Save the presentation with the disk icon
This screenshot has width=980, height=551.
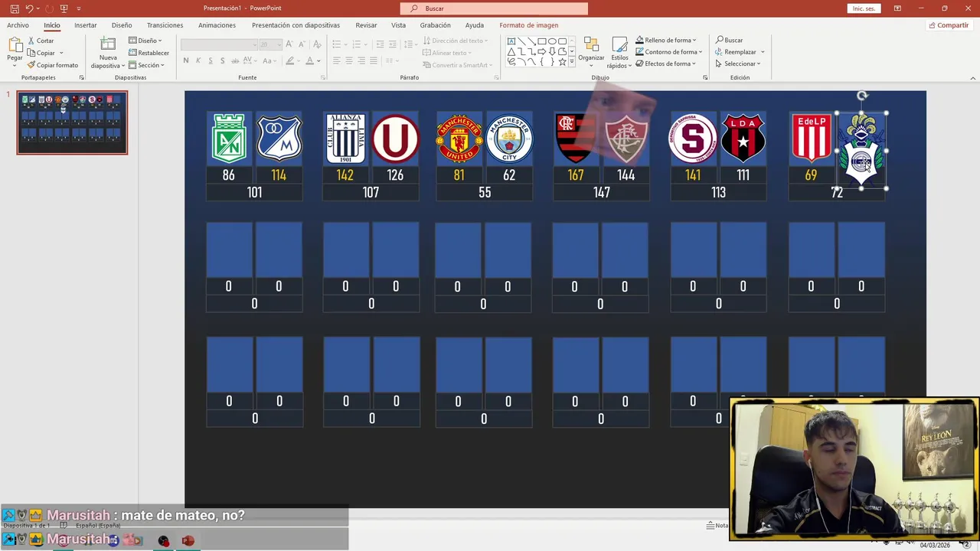[15, 8]
